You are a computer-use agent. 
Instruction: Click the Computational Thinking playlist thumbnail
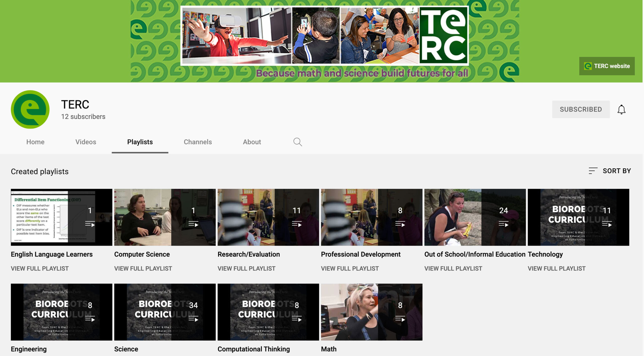[268, 312]
